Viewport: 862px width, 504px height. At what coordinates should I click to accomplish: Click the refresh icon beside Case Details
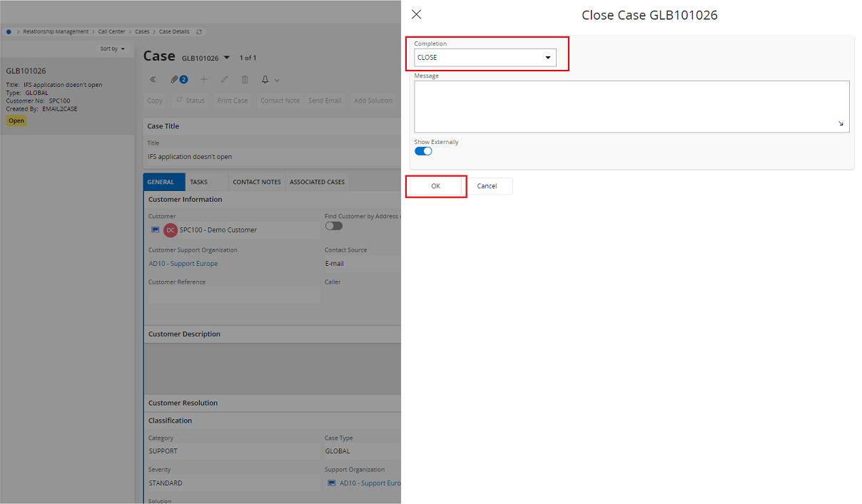pyautogui.click(x=199, y=31)
